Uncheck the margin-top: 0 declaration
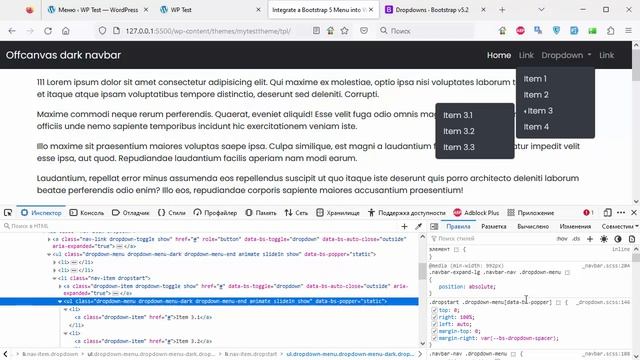Screen dimensions: 640x360 [x=434, y=331]
